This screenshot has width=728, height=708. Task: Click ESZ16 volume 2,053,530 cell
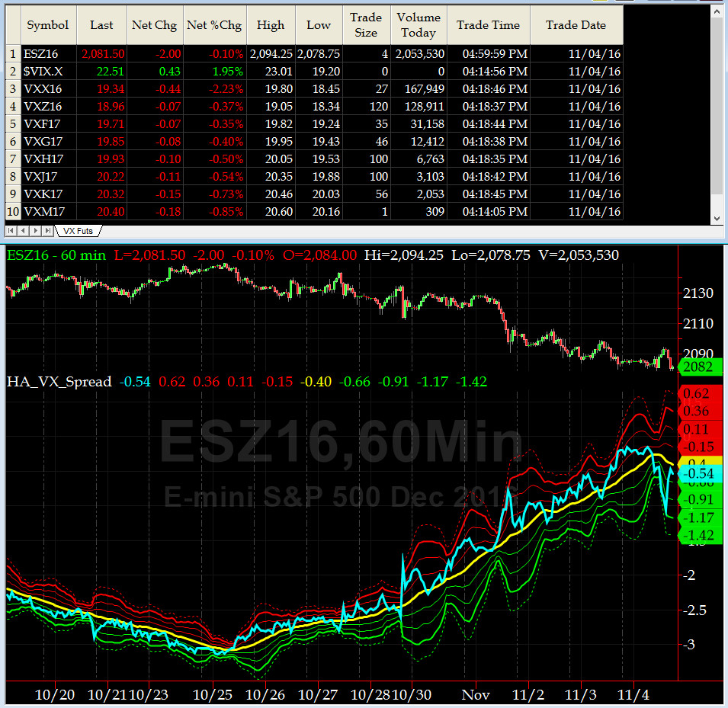pyautogui.click(x=419, y=54)
